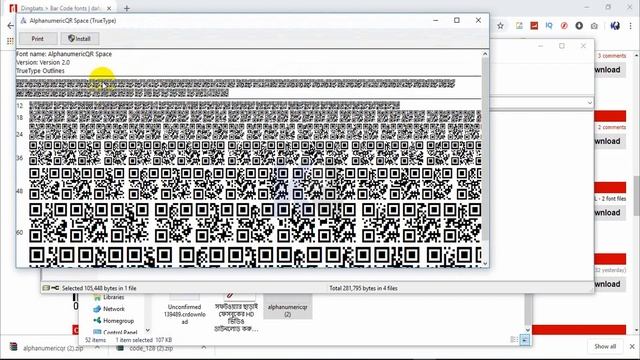Click 'Total 281,795 bytes in 4 files' status

coord(363,288)
